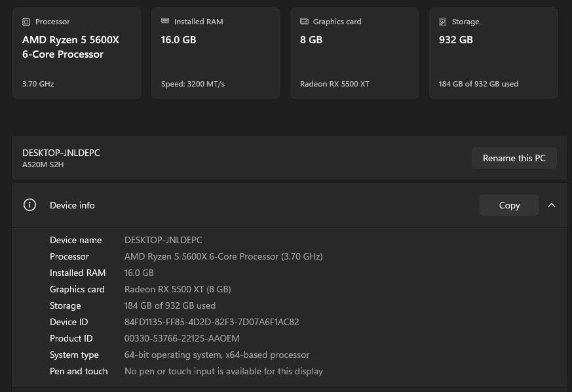
Task: Click the Device name label
Action: click(x=75, y=240)
